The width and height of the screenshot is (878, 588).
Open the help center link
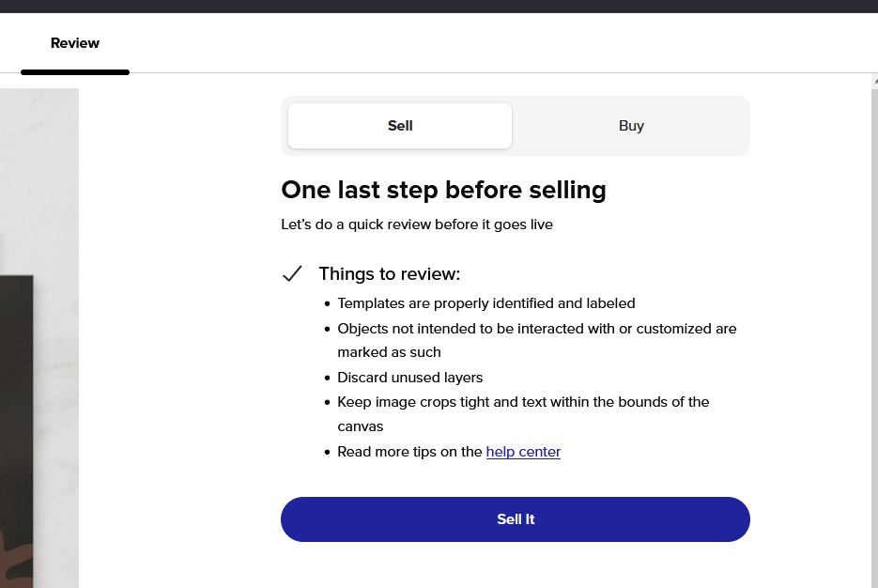(x=523, y=452)
